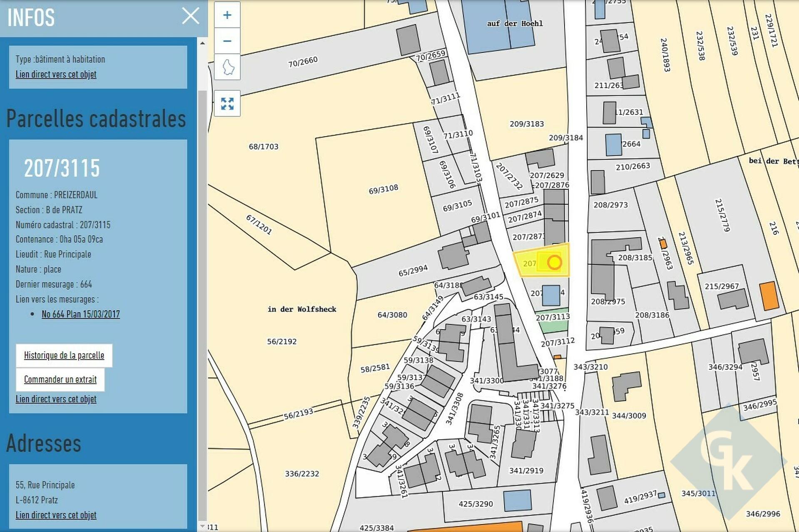The width and height of the screenshot is (799, 532).
Task: Select parcel 344/3009 on the map
Action: point(629,415)
